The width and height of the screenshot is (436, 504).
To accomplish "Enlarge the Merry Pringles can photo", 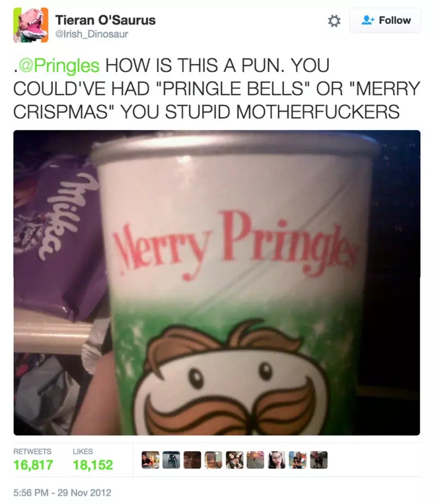I will point(217,283).
